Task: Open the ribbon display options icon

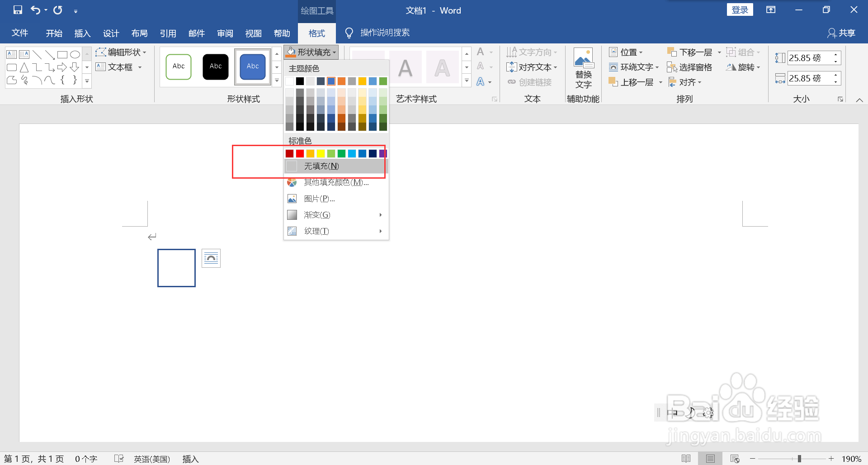Action: coord(771,10)
